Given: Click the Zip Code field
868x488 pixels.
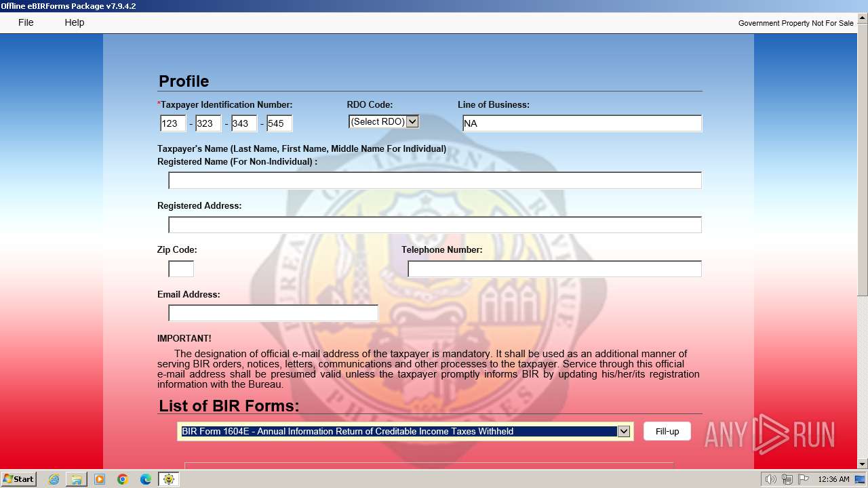Looking at the screenshot, I should (x=181, y=268).
